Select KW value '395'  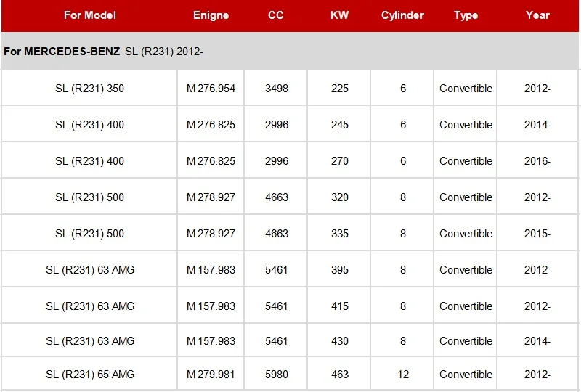(x=339, y=270)
